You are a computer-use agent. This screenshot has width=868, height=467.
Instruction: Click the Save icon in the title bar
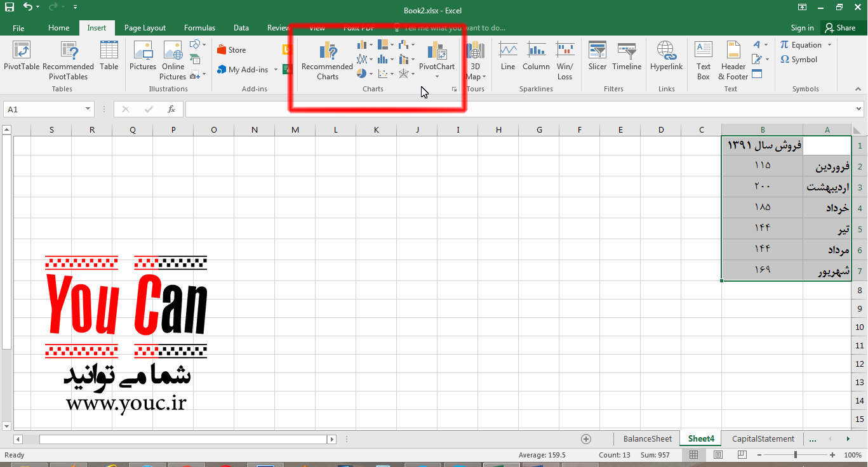[9, 8]
